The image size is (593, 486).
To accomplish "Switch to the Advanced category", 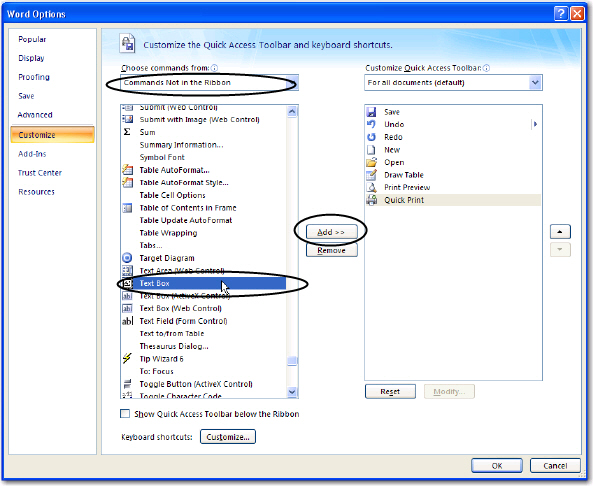I will (x=35, y=115).
